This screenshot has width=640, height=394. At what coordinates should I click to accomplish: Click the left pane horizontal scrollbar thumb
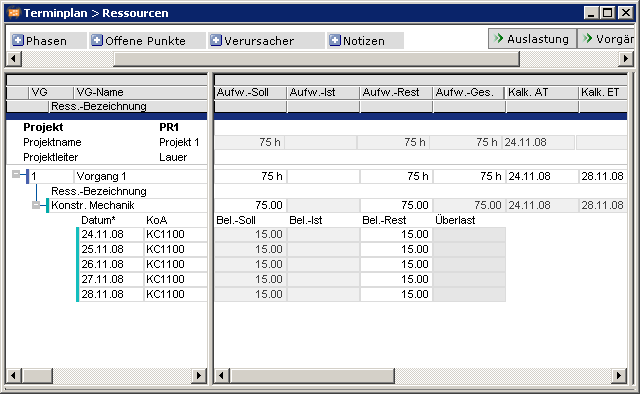point(37,375)
